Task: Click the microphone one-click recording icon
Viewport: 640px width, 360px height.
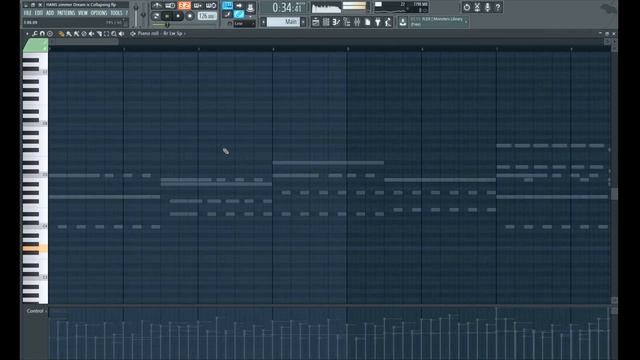Action: tap(487, 7)
